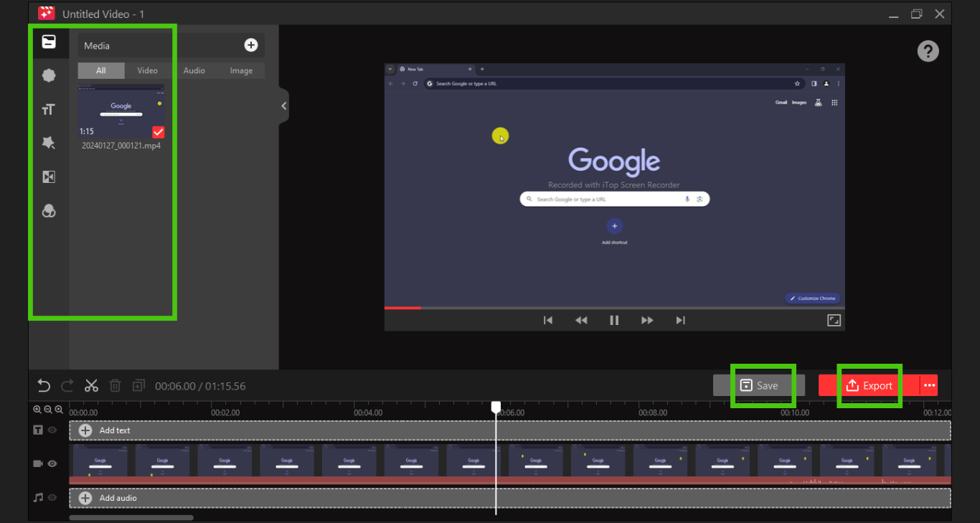The width and height of the screenshot is (980, 523).
Task: Open the help question mark icon
Action: coord(928,51)
